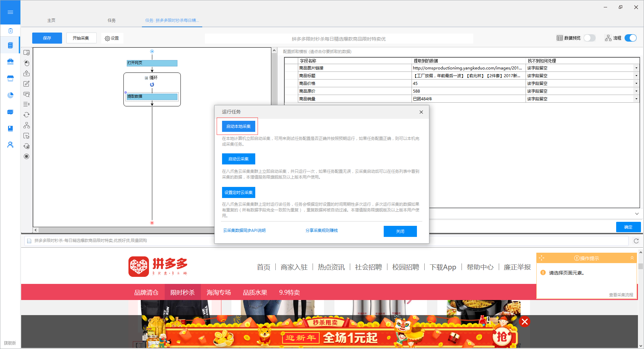Click the 设置定时云采集 button
This screenshot has width=644, height=349.
238,193
